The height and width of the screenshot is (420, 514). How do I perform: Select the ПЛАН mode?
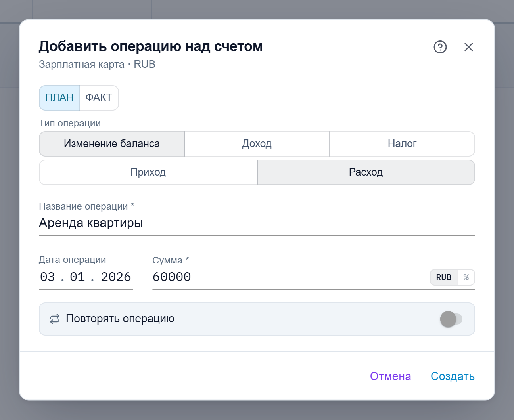[x=59, y=97]
